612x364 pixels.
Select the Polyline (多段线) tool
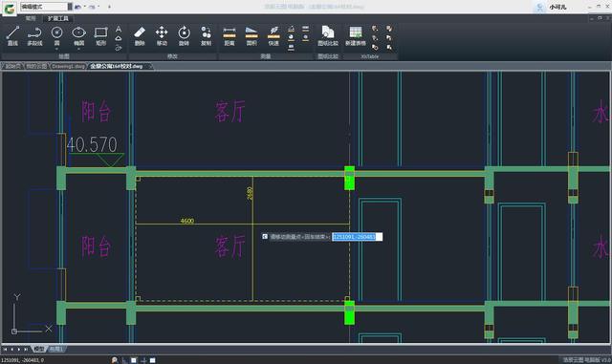34,36
